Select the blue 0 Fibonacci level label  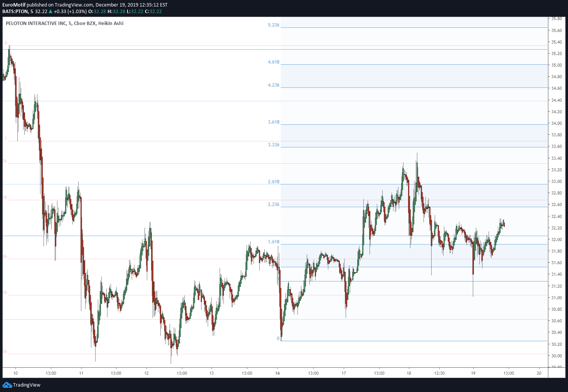[x=278, y=338]
